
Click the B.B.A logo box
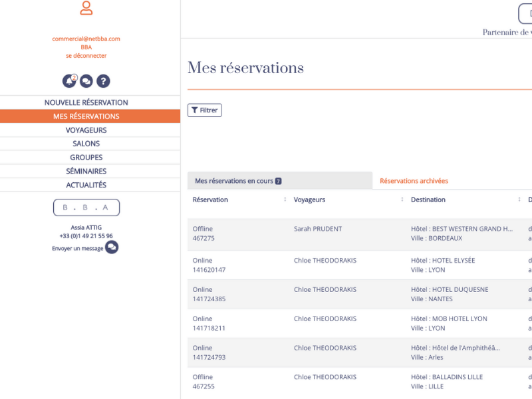click(x=86, y=207)
